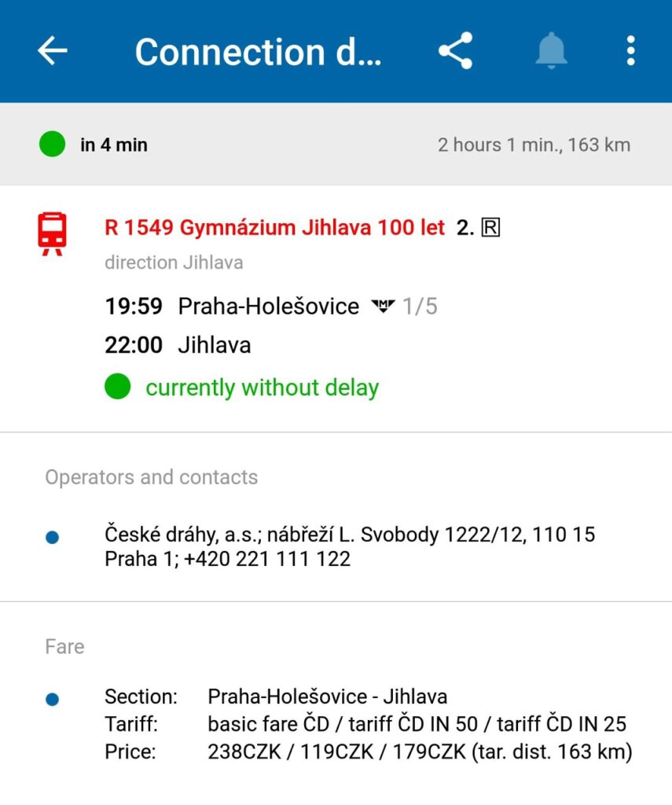
Task: Tap the blue bullet beside České dráhy
Action: [x=53, y=539]
